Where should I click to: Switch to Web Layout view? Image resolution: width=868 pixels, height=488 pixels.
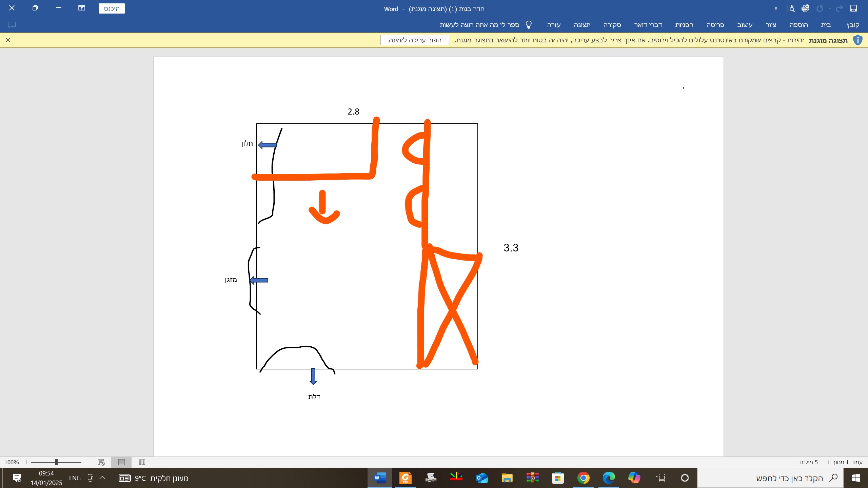click(x=101, y=462)
